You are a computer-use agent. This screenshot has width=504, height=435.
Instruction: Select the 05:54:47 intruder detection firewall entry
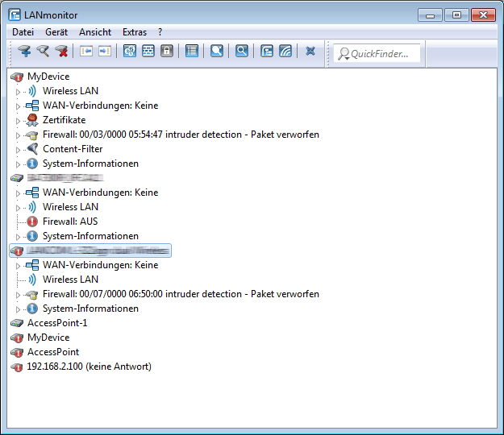click(x=181, y=135)
